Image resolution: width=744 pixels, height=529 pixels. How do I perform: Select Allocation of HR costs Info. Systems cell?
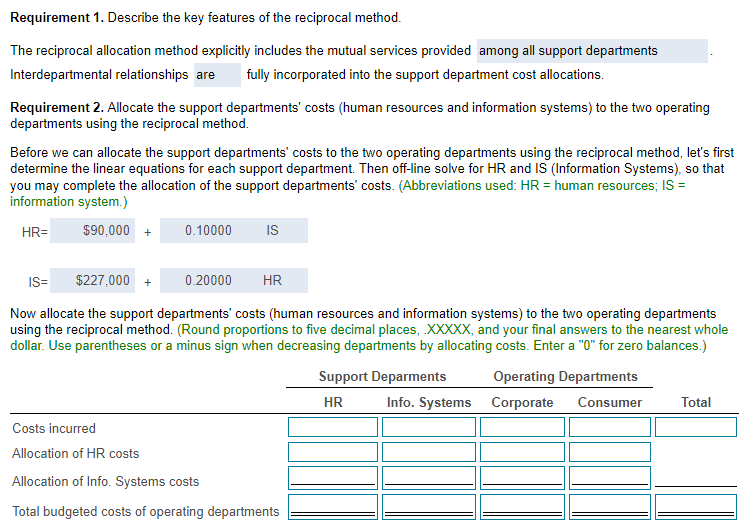[428, 452]
